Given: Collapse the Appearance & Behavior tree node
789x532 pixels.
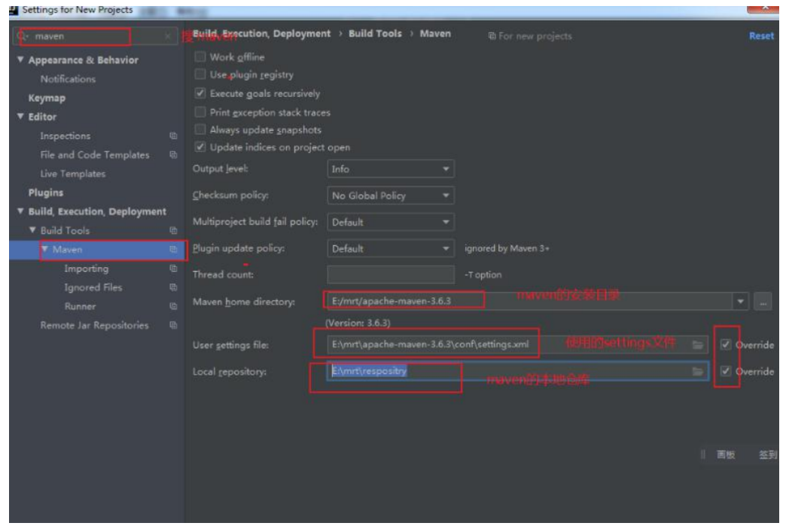Looking at the screenshot, I should click(20, 59).
